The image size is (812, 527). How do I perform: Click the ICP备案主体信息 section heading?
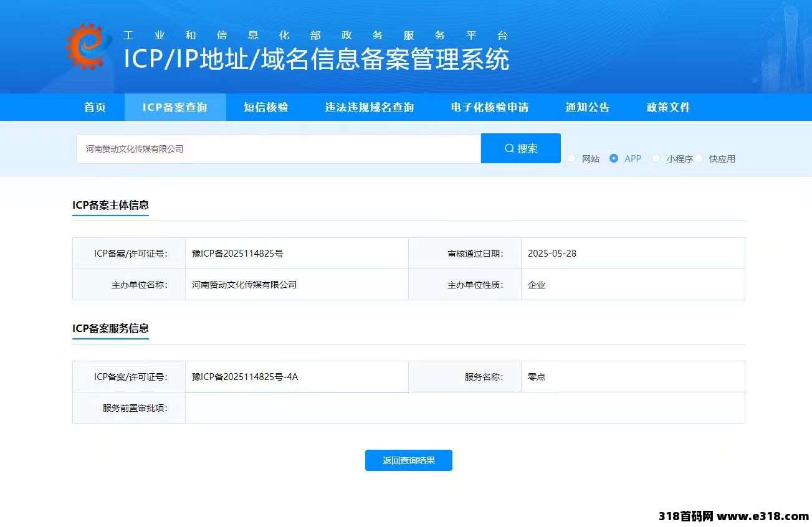click(110, 205)
